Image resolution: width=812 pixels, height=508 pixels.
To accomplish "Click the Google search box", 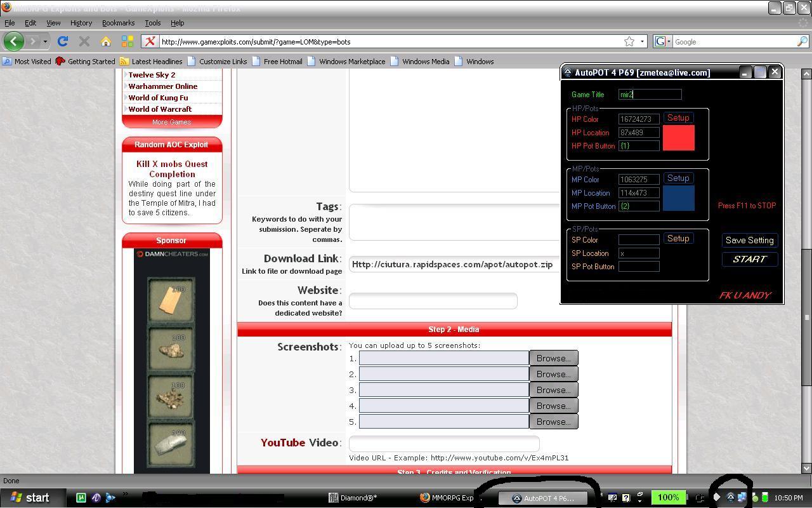I will [x=734, y=41].
